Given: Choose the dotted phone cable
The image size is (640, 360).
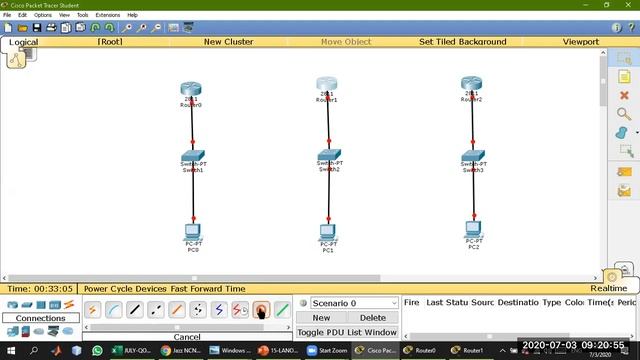Looking at the screenshot, I should click(198, 310).
